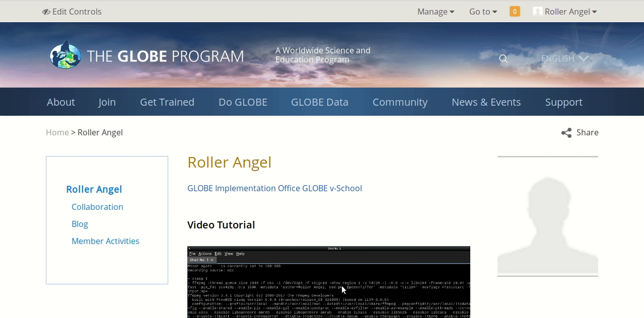The height and width of the screenshot is (318, 644).
Task: Open the About navigation menu
Action: 61,102
